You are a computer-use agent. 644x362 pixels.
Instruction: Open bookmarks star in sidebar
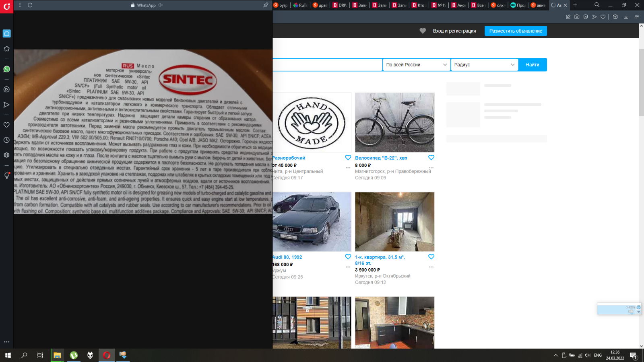pyautogui.click(x=6, y=49)
